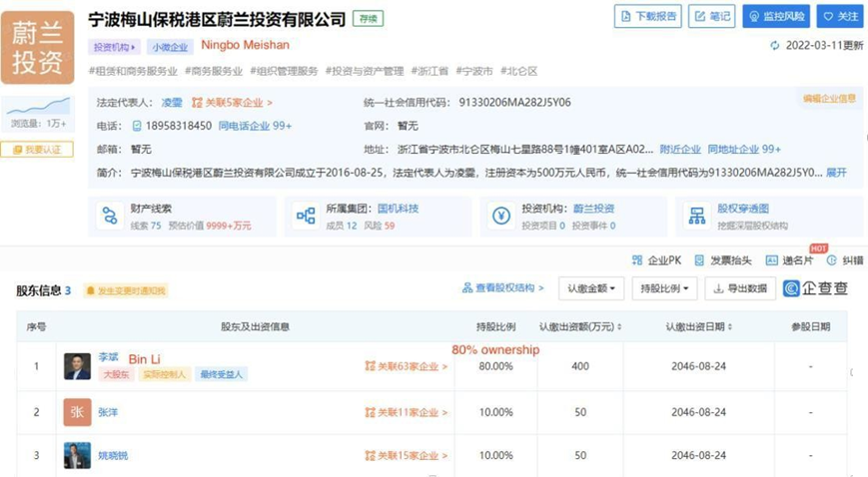Click the 成员 12 count
Image resolution: width=868 pixels, height=477 pixels.
click(341, 226)
